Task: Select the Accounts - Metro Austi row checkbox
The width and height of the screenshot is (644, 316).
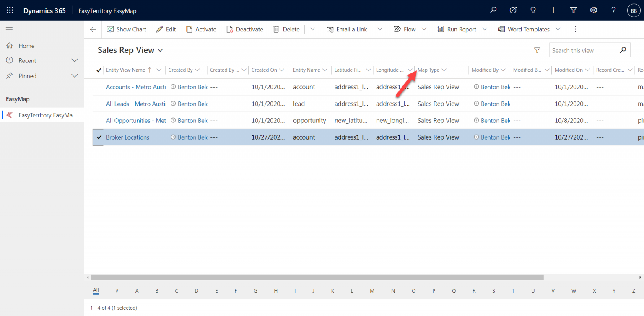Action: pos(98,87)
